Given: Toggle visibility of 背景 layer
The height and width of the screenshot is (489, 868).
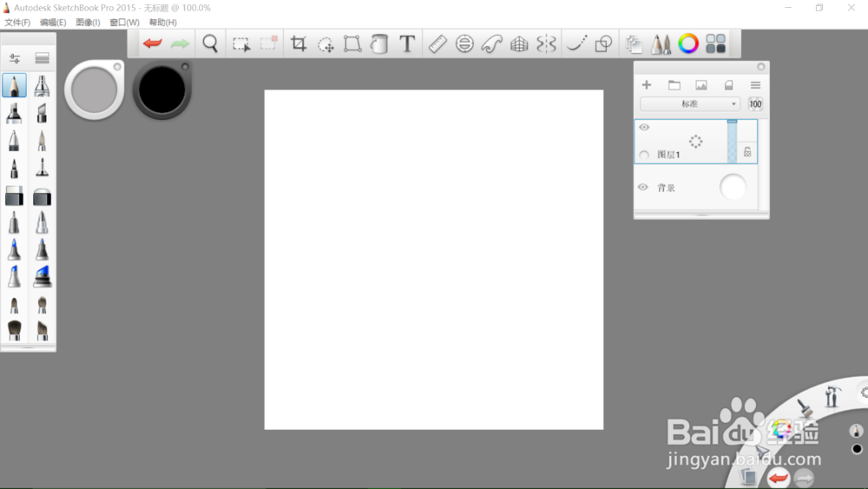Looking at the screenshot, I should (642, 188).
